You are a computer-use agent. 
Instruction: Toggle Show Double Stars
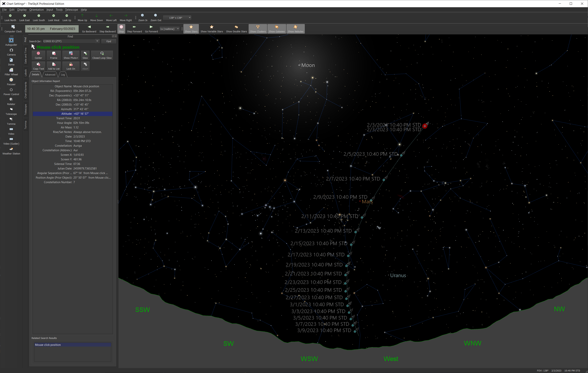tap(236, 29)
